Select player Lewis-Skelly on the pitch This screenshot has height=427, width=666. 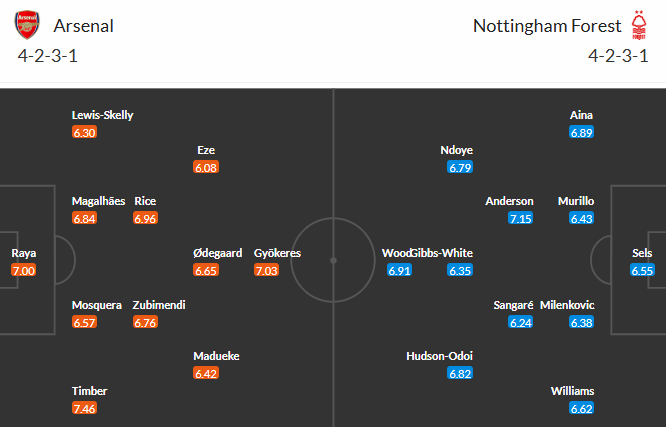coord(102,115)
